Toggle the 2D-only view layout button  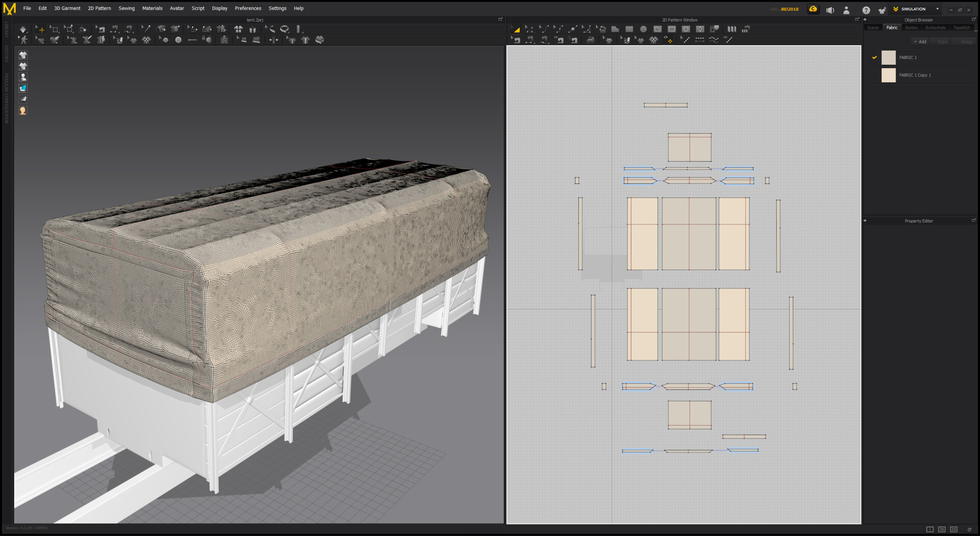pyautogui.click(x=953, y=529)
